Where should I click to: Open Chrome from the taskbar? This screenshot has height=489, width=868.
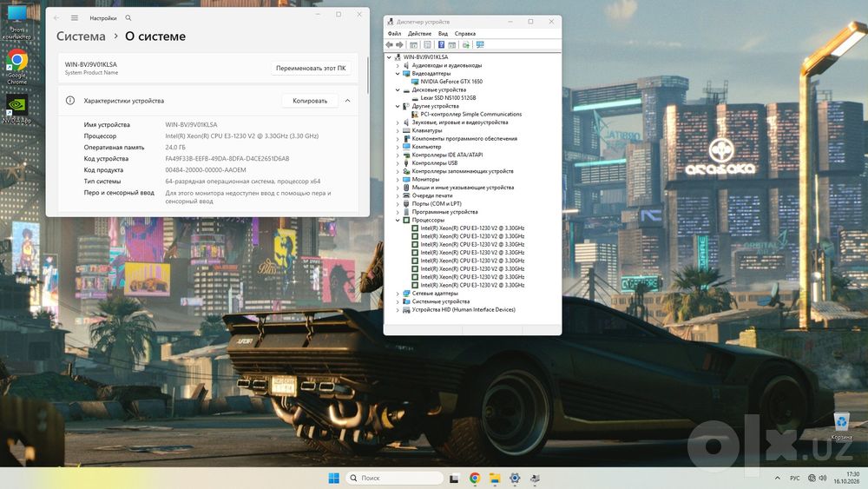475,478
